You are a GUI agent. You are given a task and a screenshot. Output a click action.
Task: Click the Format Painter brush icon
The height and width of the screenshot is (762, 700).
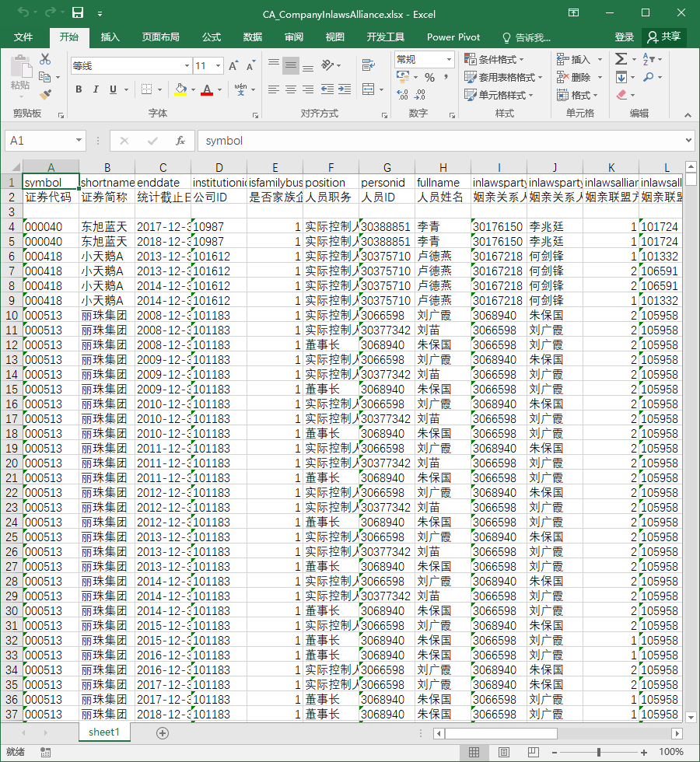point(45,94)
